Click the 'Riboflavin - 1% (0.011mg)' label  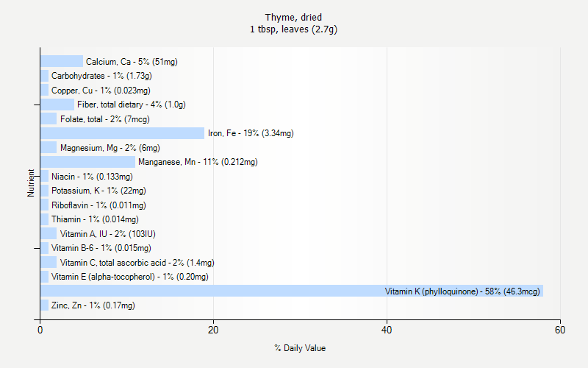click(x=98, y=205)
